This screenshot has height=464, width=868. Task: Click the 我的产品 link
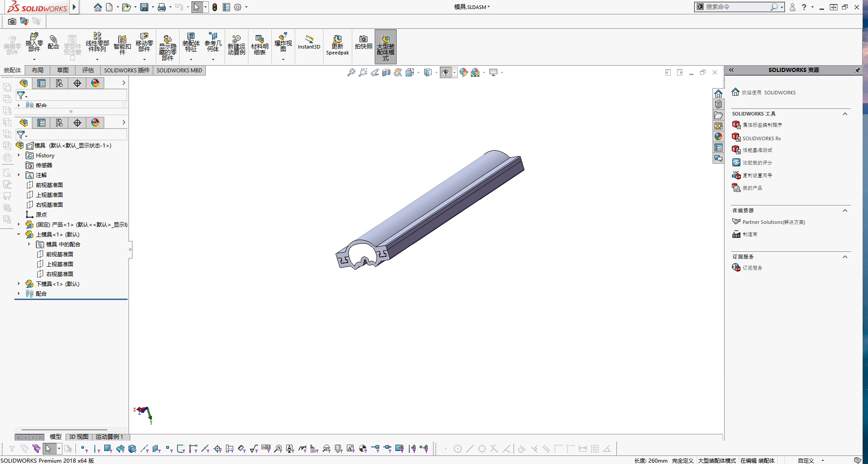tap(753, 188)
